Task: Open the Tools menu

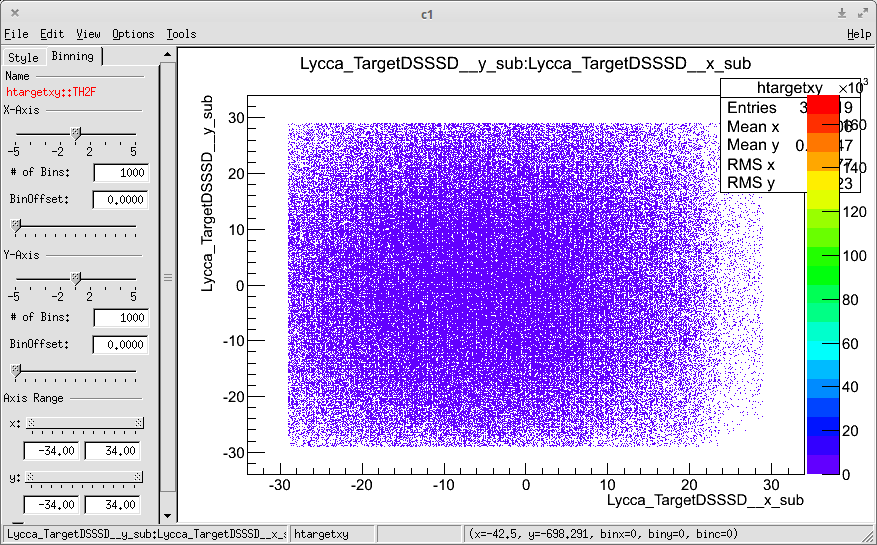Action: 181,34
